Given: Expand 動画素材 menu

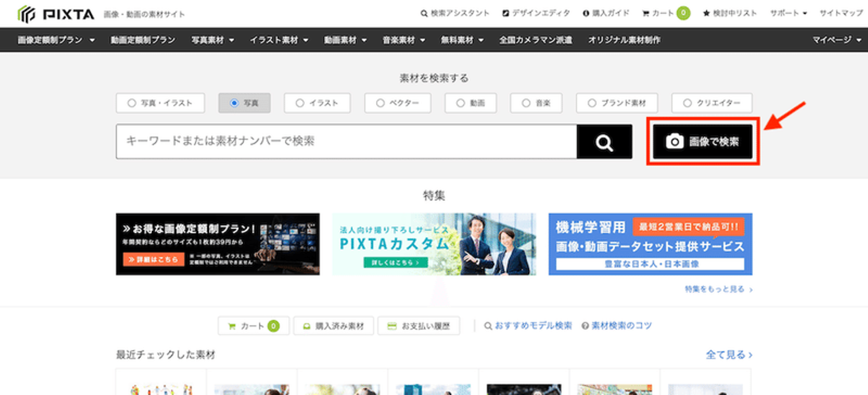Looking at the screenshot, I should click(345, 40).
